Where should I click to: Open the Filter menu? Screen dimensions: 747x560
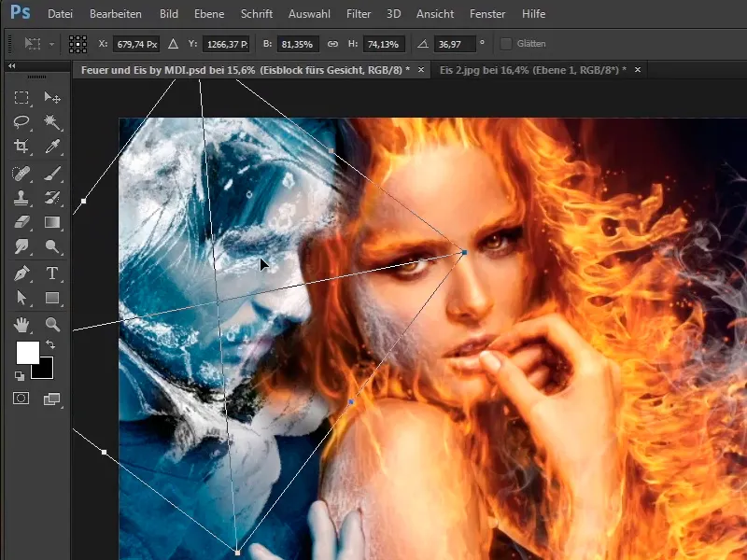[x=359, y=14]
